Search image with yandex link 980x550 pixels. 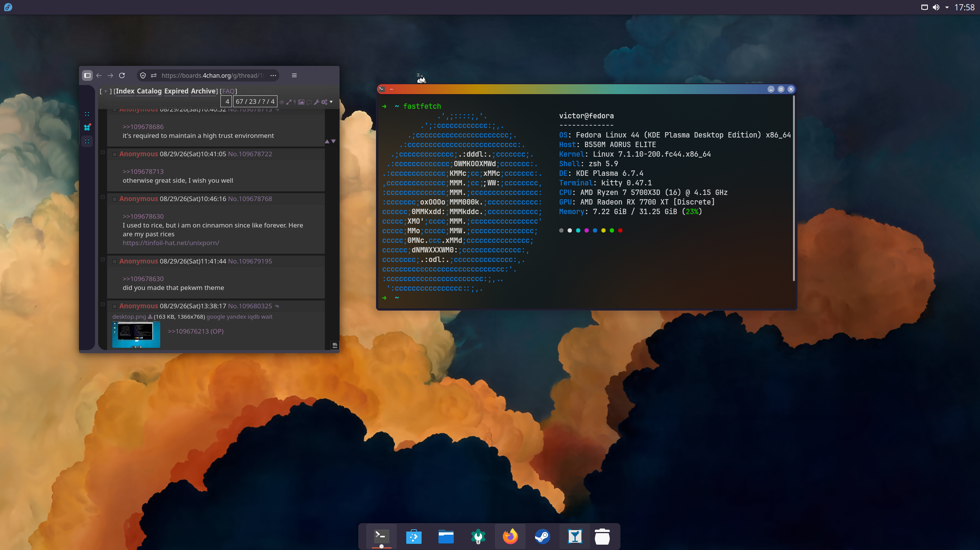(x=236, y=317)
